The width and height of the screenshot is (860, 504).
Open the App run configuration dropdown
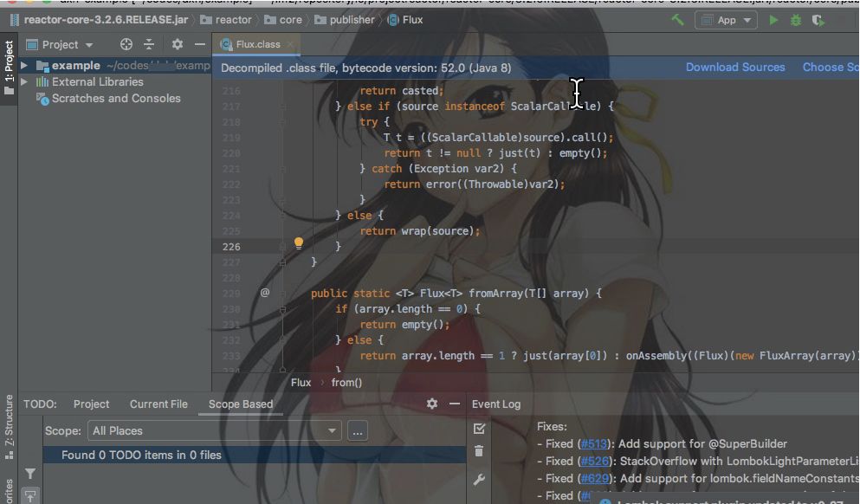point(726,20)
